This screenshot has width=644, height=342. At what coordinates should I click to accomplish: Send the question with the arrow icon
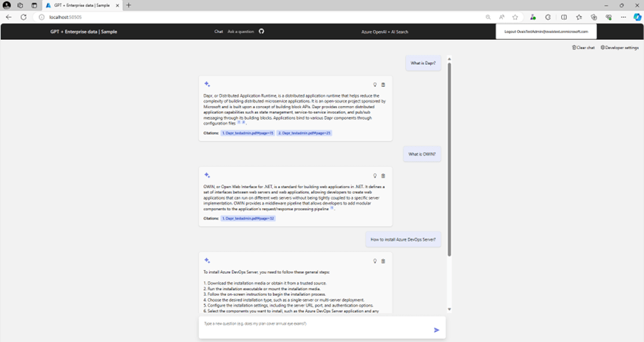coord(436,330)
